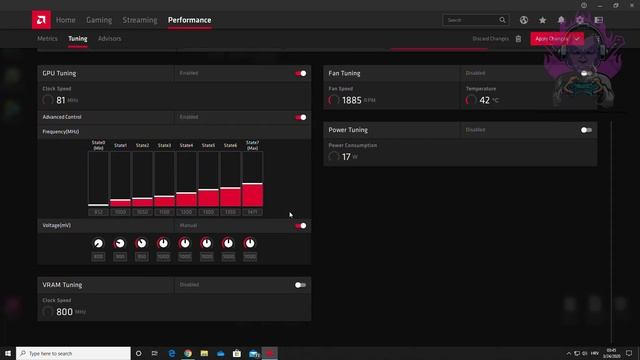The height and width of the screenshot is (360, 640).
Task: Click the search magnifier icon
Action: coord(502,20)
